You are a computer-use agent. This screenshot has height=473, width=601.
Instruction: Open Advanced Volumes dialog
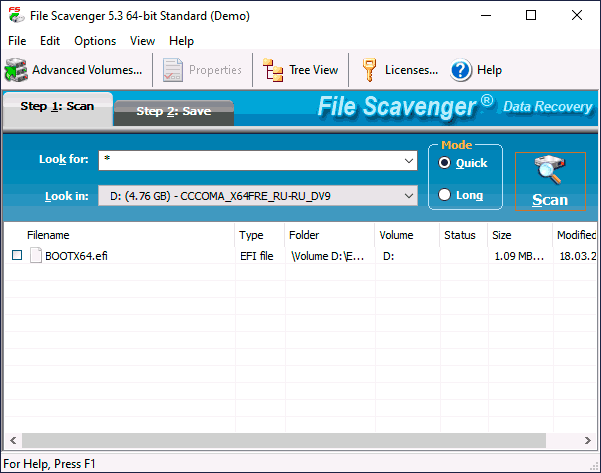pyautogui.click(x=73, y=70)
